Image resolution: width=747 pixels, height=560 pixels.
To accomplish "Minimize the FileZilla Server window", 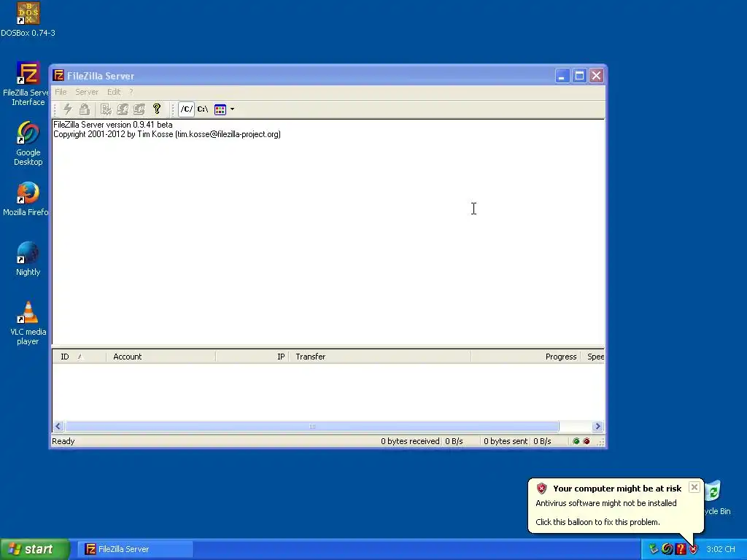I will pos(562,76).
